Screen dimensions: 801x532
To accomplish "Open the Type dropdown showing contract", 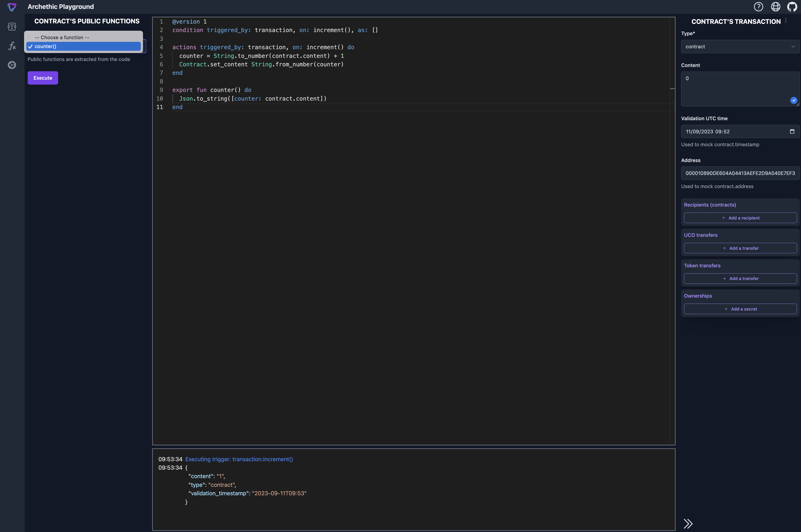I will (740, 47).
